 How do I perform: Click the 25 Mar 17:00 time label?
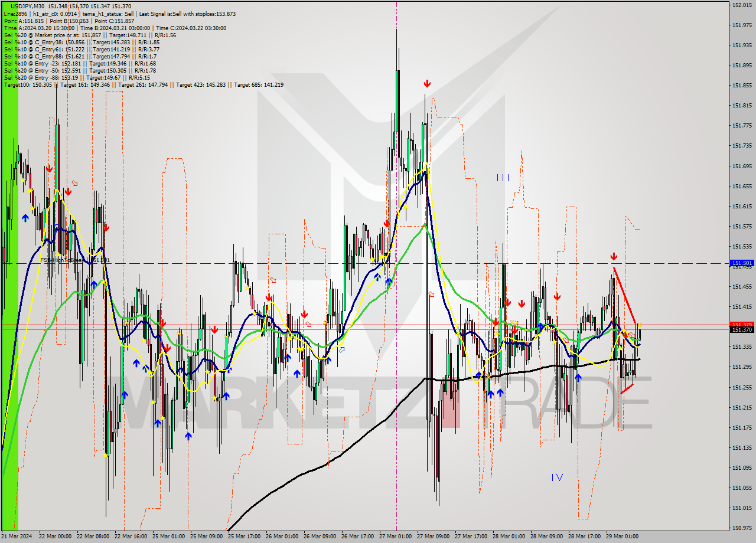(244, 537)
